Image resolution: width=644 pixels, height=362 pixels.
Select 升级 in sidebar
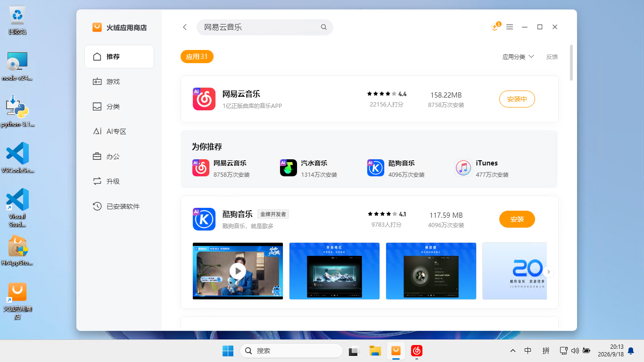[119, 181]
